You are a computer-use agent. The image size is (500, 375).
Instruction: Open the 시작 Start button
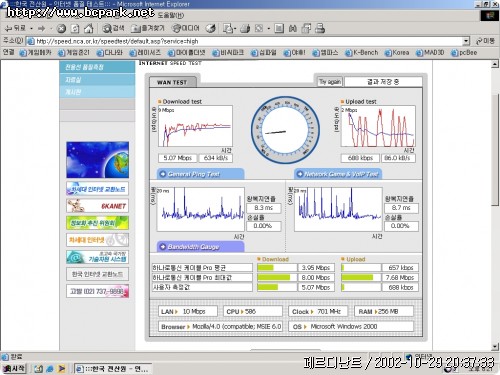[14, 368]
